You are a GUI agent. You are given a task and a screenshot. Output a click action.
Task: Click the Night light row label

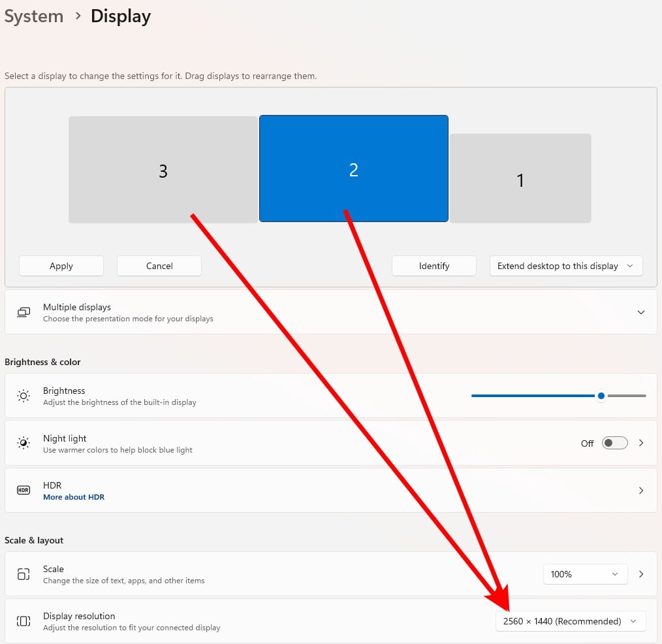65,438
